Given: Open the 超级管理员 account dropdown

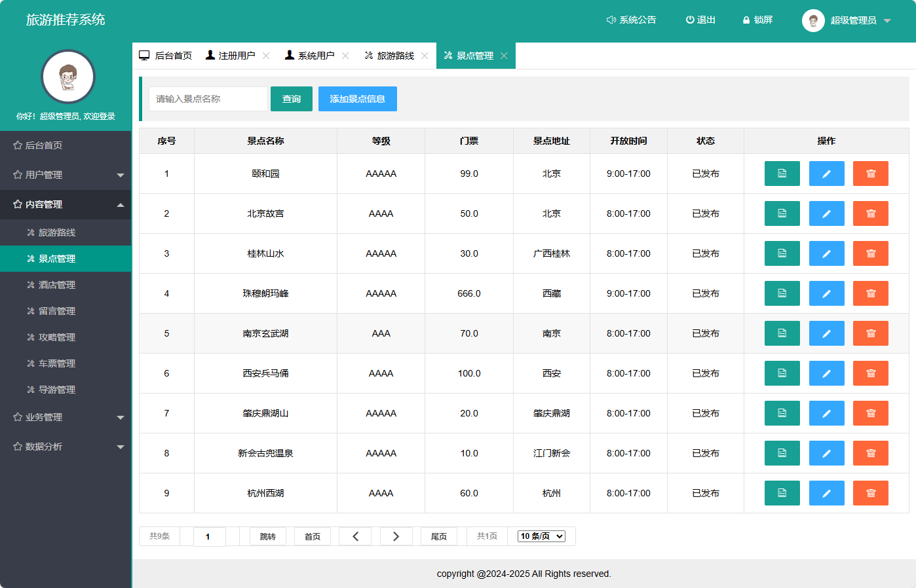Looking at the screenshot, I should point(847,20).
